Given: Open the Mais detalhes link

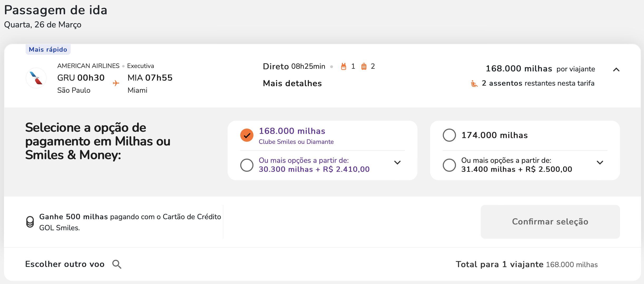Looking at the screenshot, I should coord(292,84).
